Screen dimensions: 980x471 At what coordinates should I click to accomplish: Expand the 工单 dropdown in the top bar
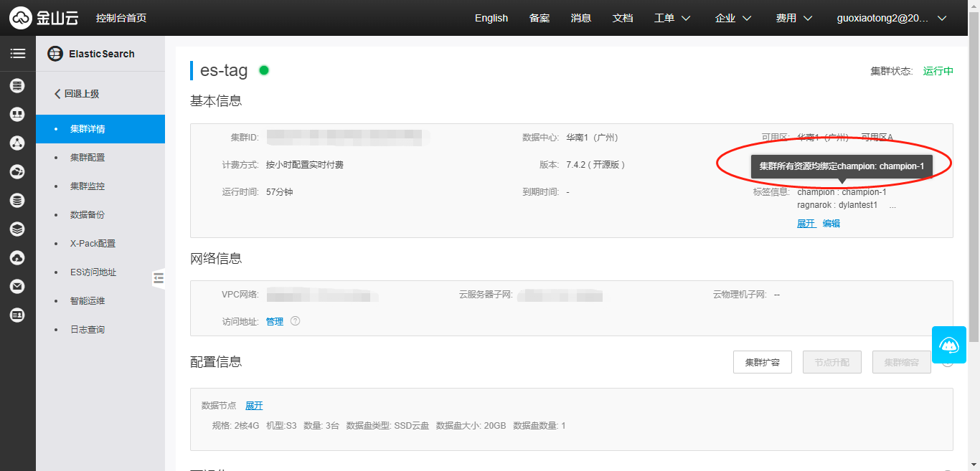pos(672,18)
